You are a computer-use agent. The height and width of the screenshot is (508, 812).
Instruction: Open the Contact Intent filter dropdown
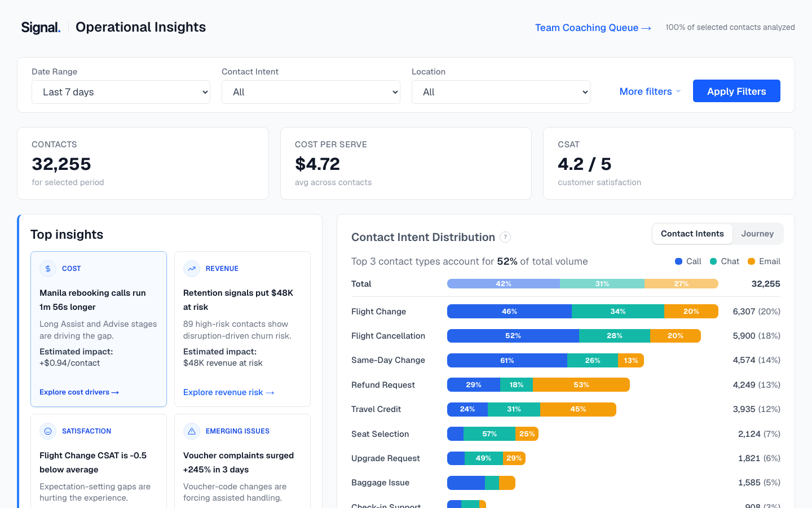pyautogui.click(x=311, y=92)
